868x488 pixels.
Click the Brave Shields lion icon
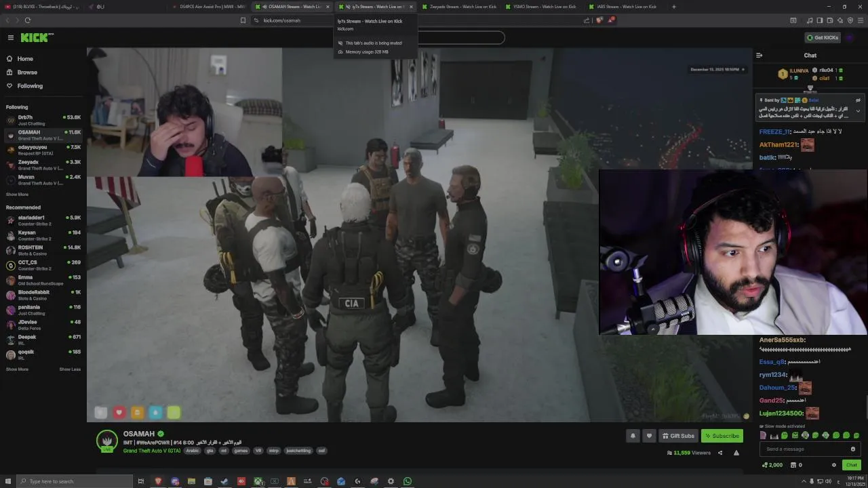[x=599, y=20]
